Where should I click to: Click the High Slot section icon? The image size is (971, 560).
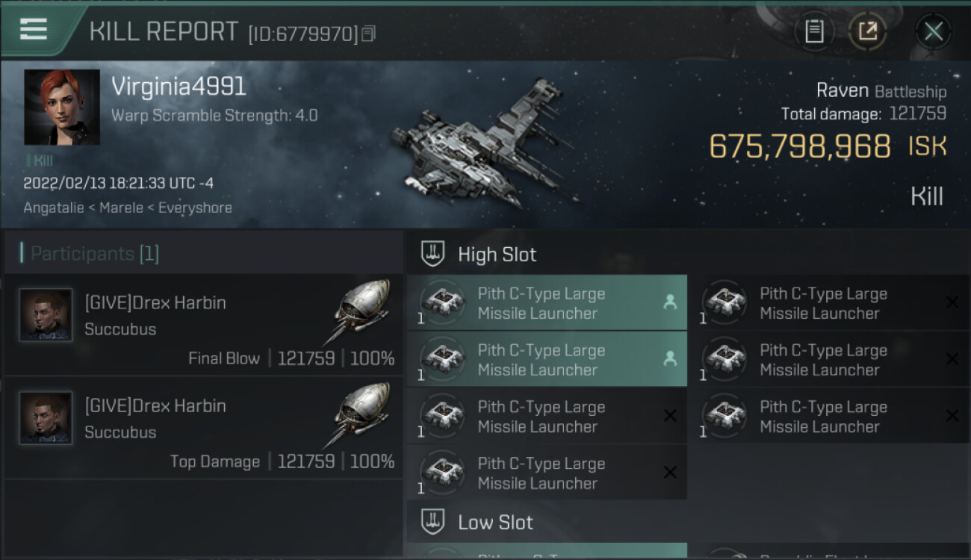[x=433, y=254]
